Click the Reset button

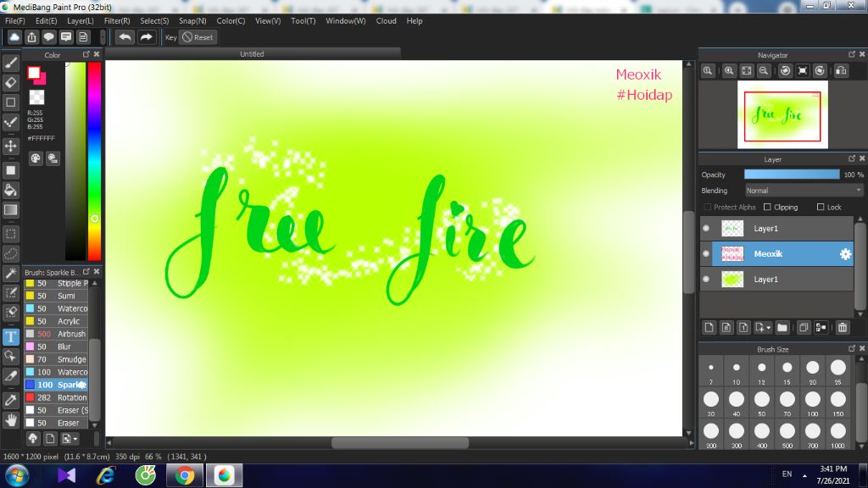pyautogui.click(x=198, y=37)
